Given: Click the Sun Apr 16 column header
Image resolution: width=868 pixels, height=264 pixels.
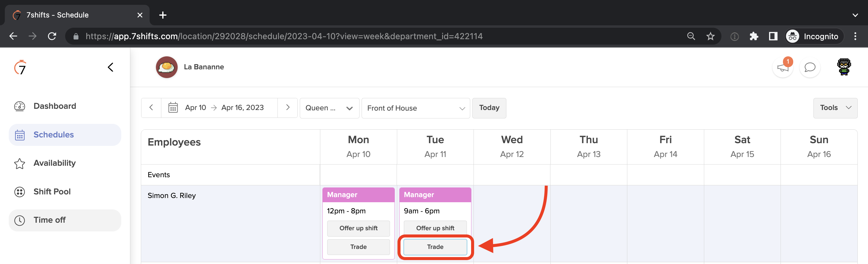Looking at the screenshot, I should click(x=819, y=147).
